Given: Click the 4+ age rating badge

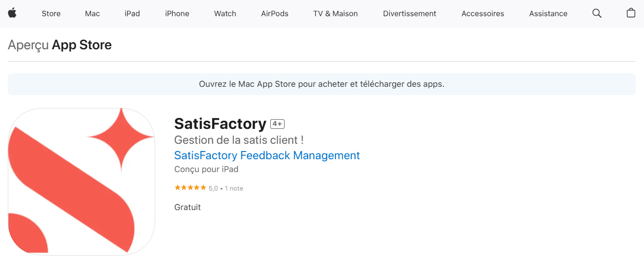Looking at the screenshot, I should point(277,124).
